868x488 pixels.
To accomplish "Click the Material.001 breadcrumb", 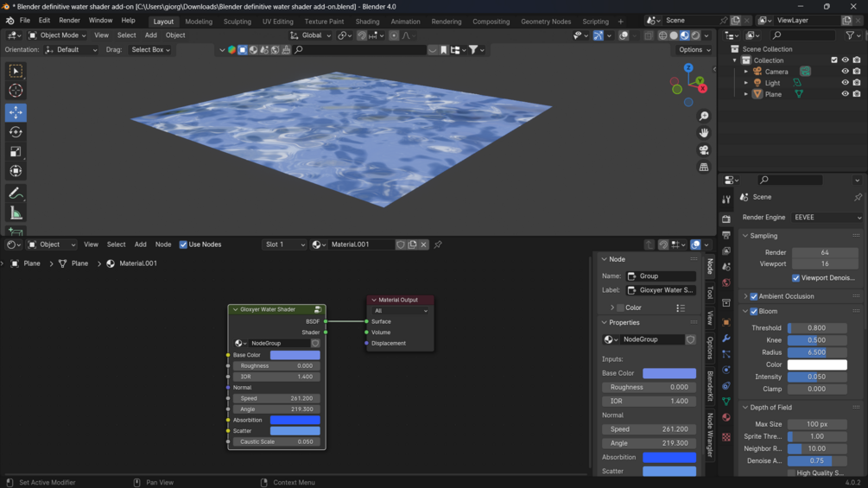I will (132, 264).
